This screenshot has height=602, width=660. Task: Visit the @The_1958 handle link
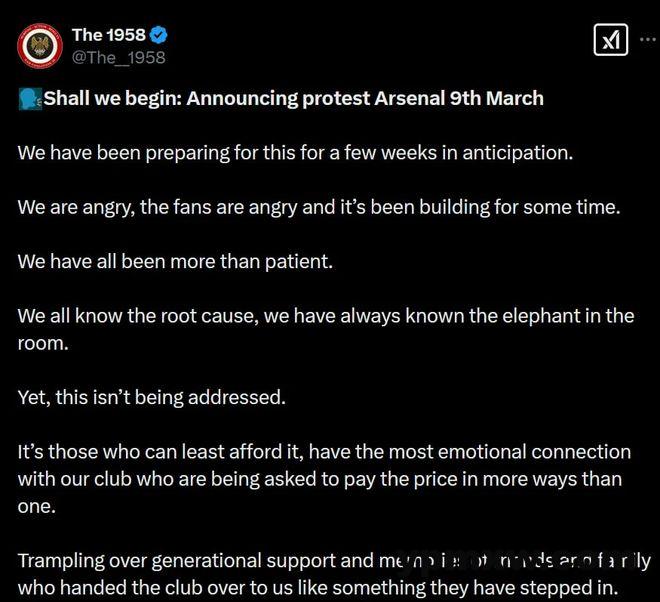tap(119, 58)
